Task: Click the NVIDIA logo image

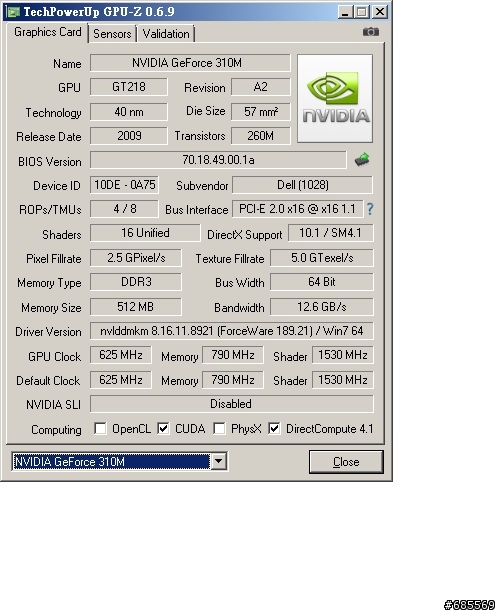Action: [335, 99]
